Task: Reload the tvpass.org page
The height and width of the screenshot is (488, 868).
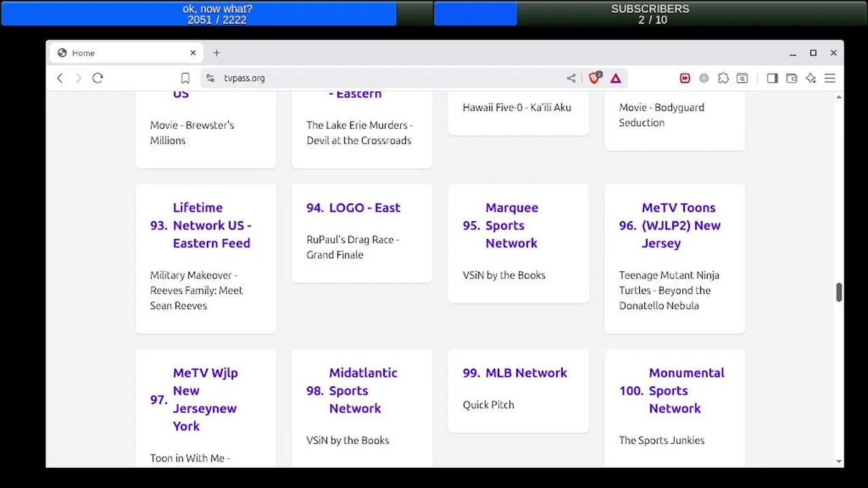Action: (x=98, y=78)
